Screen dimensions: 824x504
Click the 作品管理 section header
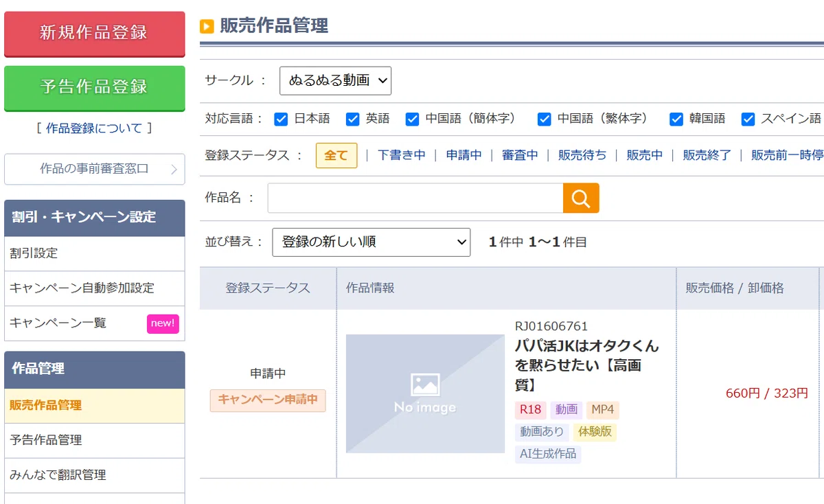(x=95, y=369)
